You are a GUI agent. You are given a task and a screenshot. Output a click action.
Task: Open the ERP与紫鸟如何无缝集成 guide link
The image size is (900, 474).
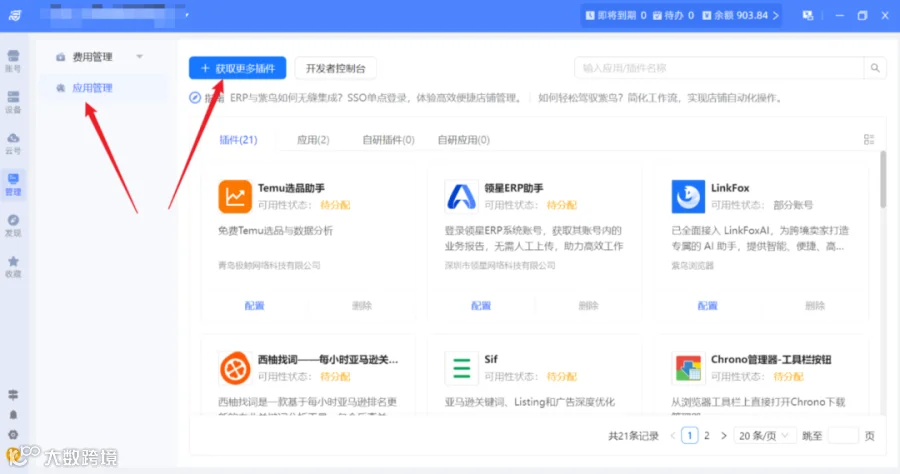(x=375, y=98)
